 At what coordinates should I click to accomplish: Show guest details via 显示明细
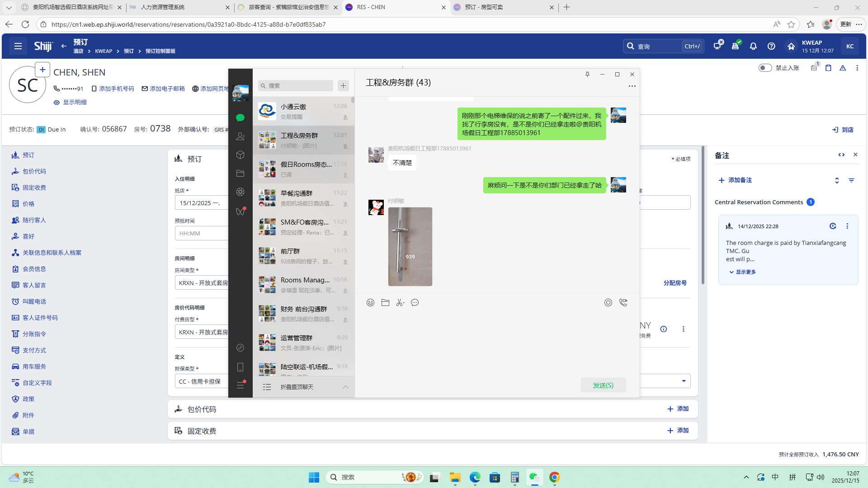click(75, 103)
